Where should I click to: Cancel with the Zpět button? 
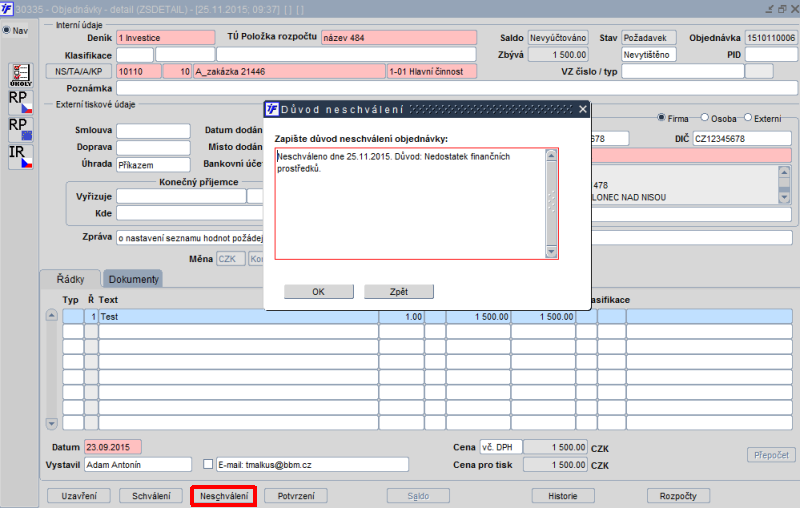point(398,292)
